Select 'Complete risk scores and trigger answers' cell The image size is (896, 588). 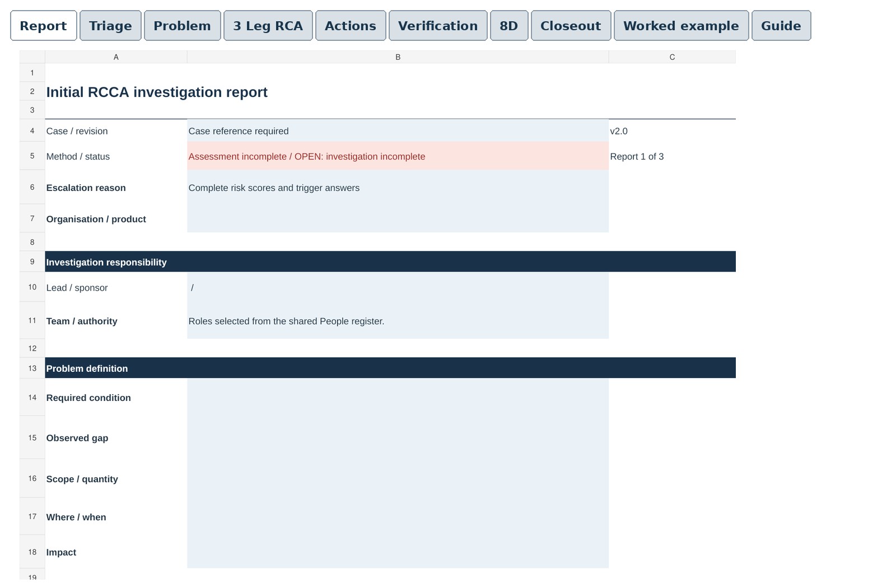[x=398, y=188]
